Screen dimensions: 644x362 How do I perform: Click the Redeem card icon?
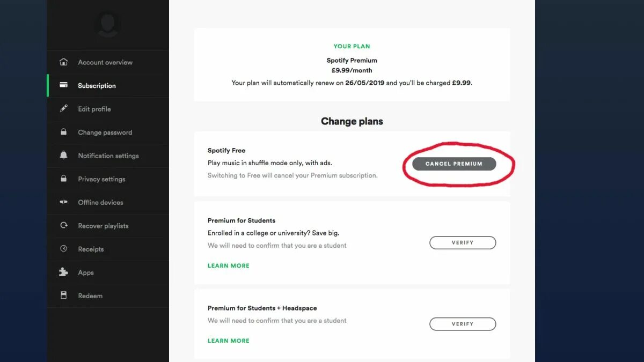pyautogui.click(x=63, y=295)
